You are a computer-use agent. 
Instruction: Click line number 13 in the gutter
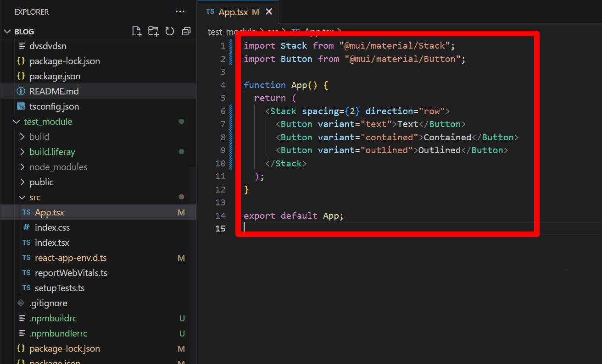coord(220,202)
